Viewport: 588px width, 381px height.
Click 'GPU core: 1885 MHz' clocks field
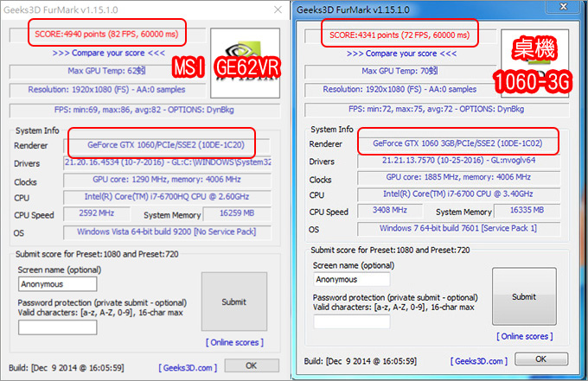[459, 178]
